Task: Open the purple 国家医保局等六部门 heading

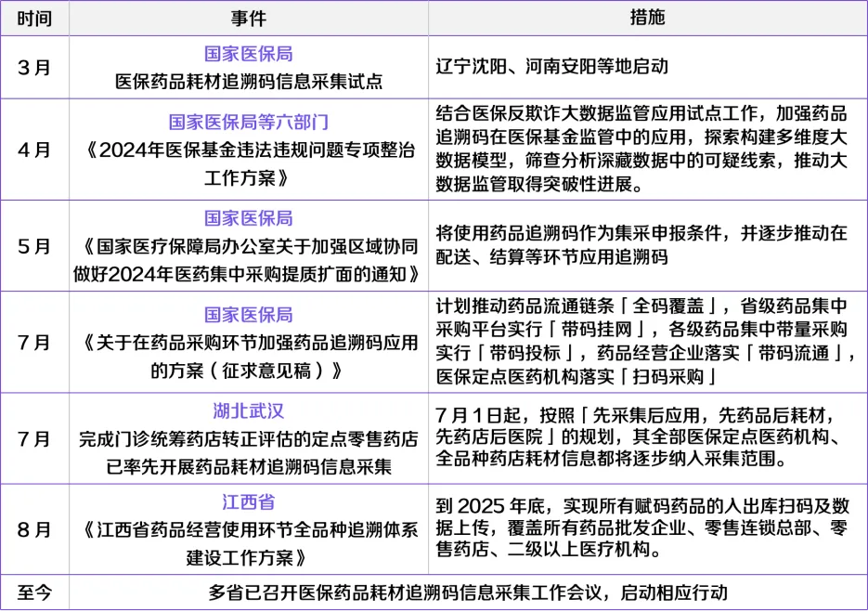Action: (x=248, y=123)
